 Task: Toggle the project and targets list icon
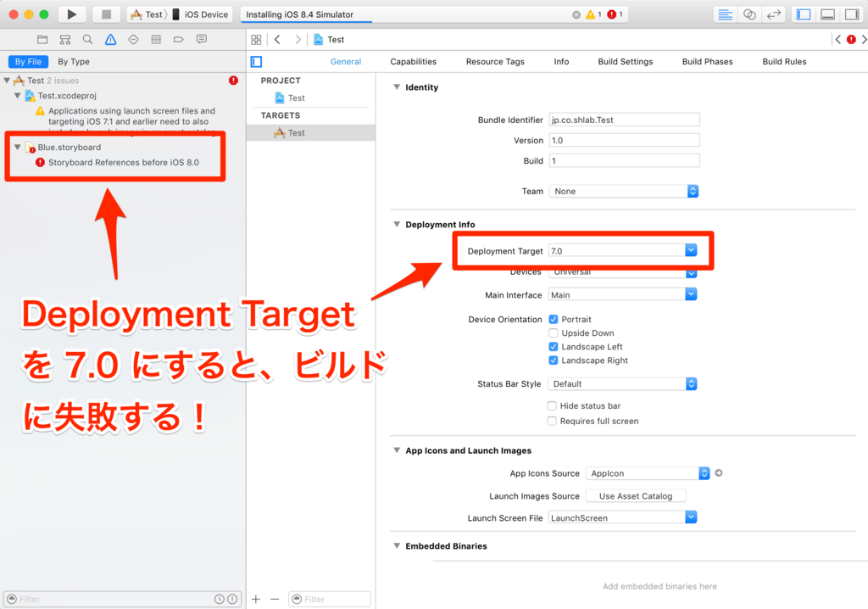(256, 62)
